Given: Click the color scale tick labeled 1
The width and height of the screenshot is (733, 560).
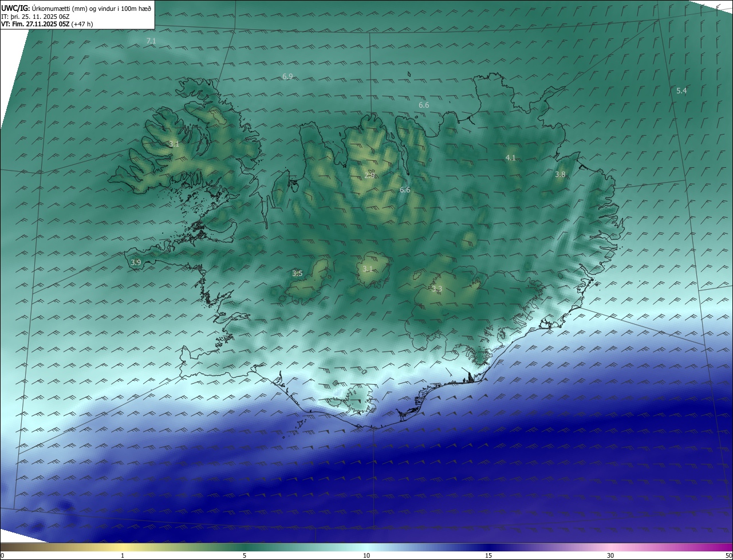Looking at the screenshot, I should pos(123,555).
